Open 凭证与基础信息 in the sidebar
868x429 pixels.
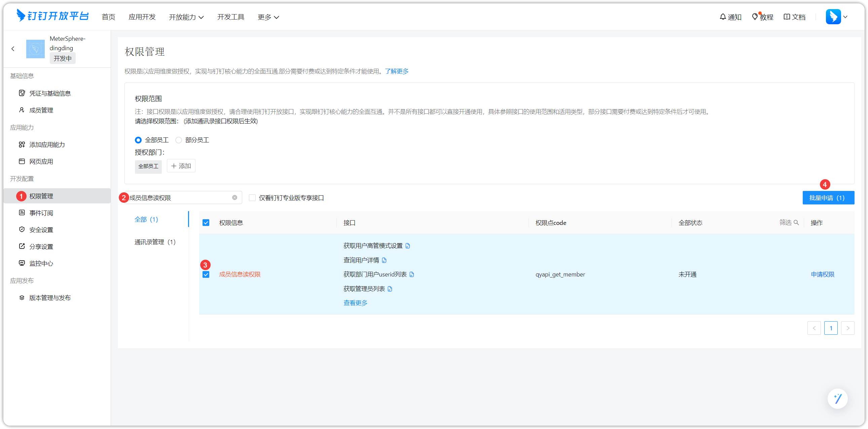[50, 93]
